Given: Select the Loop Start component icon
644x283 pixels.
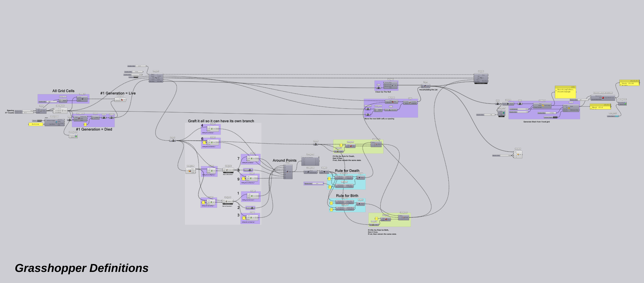Looking at the screenshot, I should 156,78.
